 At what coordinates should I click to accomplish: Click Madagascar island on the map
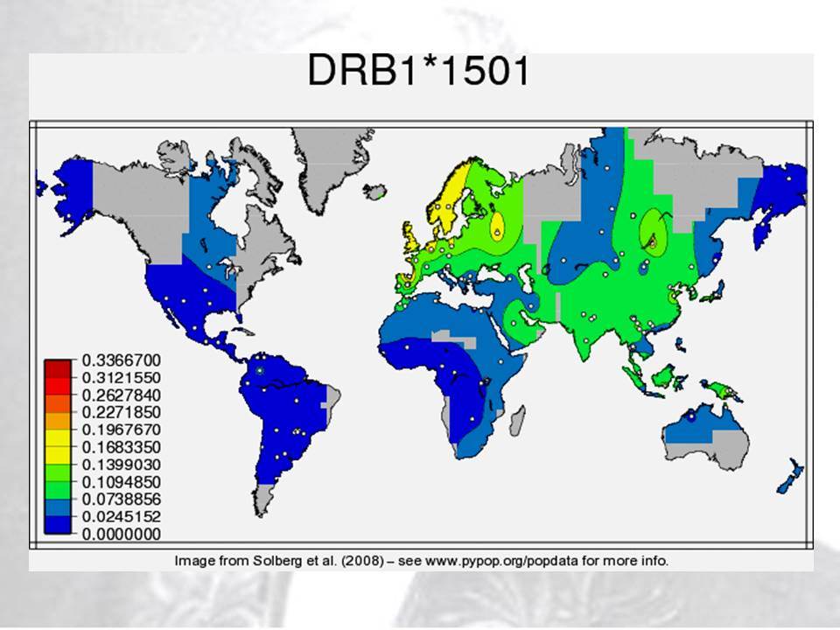[517, 421]
